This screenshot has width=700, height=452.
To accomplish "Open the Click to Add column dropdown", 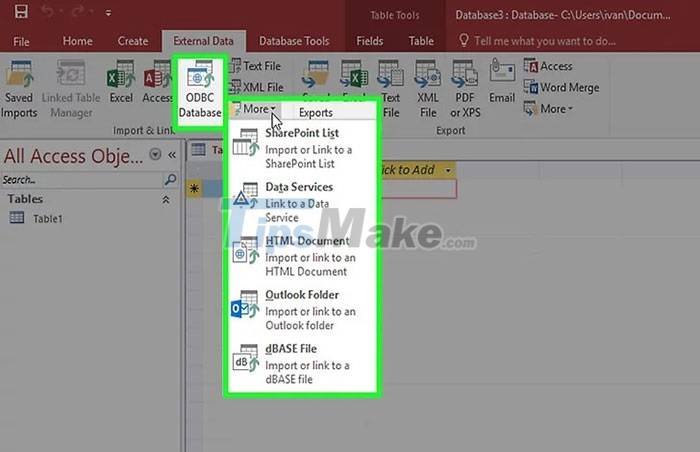I will (447, 170).
